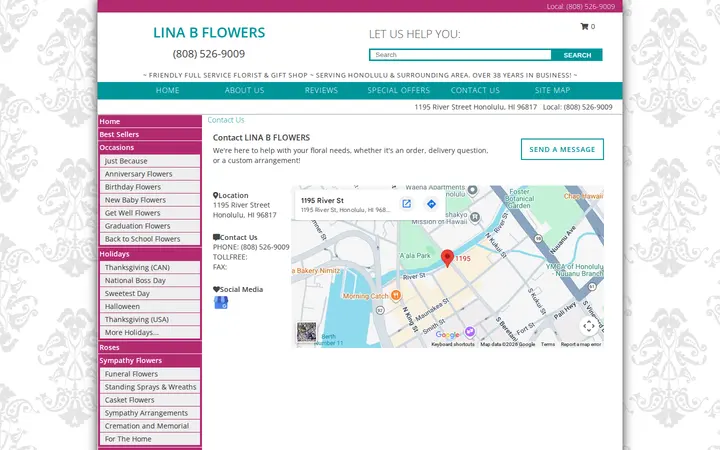The height and width of the screenshot is (450, 720).
Task: Open the Occasions sidebar header
Action: tap(150, 147)
